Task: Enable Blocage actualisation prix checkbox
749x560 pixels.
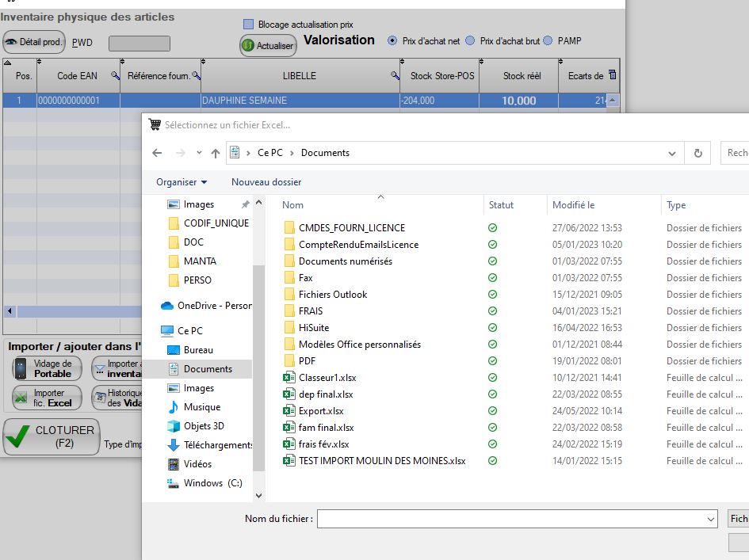Action: (249, 25)
